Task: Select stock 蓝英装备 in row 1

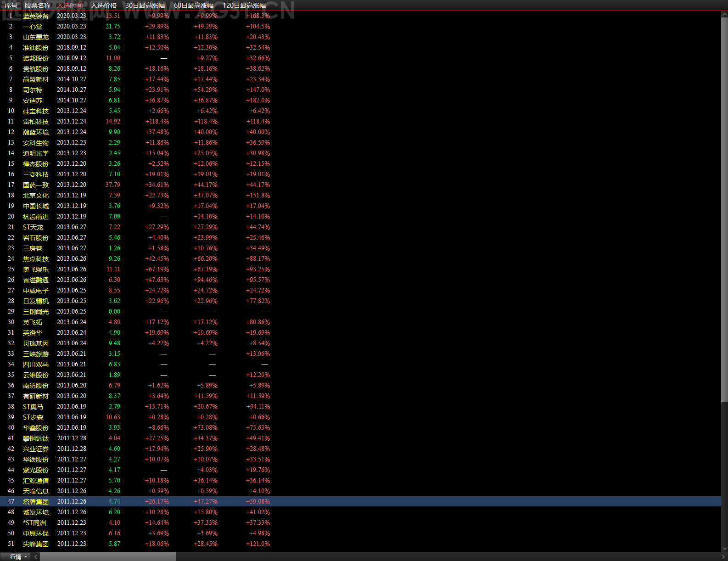Action: 36,16
